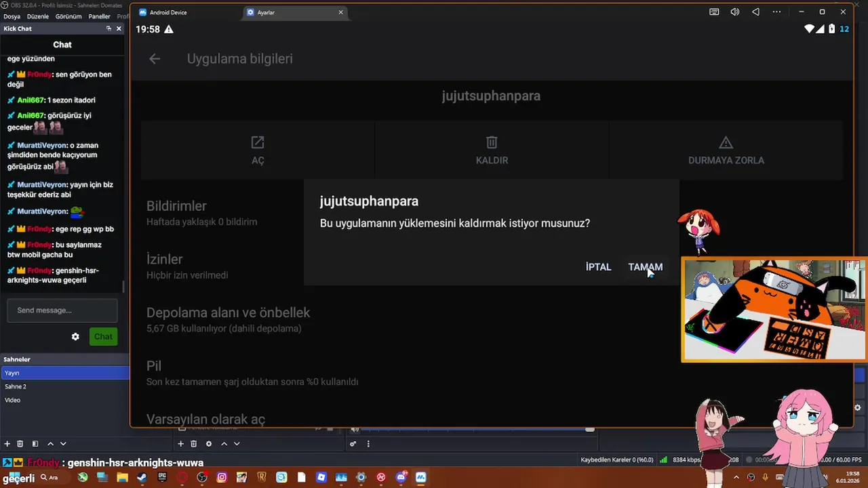Click the Send message input field
Image resolution: width=868 pixels, height=488 pixels.
click(62, 310)
